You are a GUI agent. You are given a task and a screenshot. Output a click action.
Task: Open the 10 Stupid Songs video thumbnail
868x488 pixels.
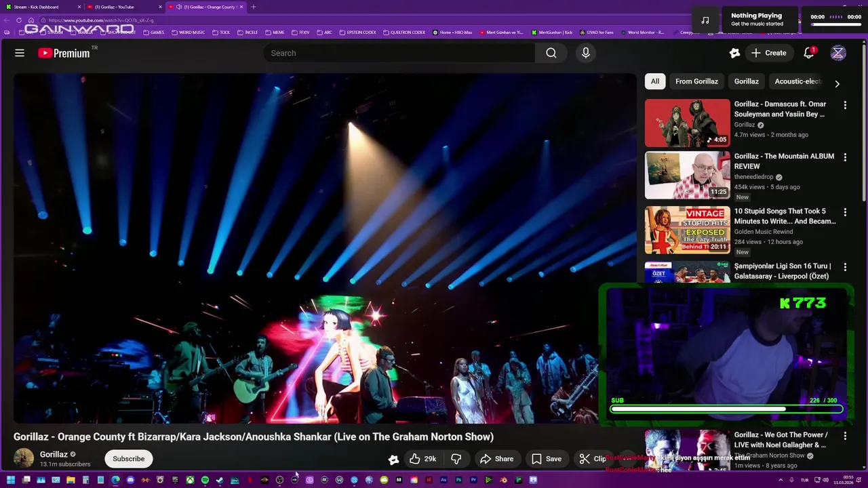pos(688,230)
